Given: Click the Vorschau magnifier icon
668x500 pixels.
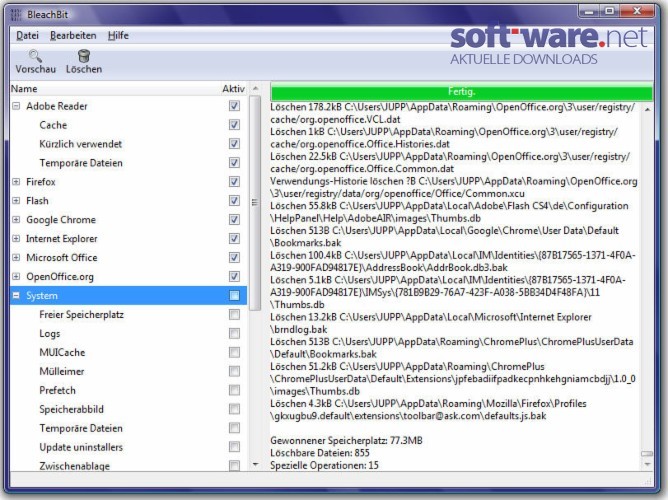Looking at the screenshot, I should click(x=35, y=56).
